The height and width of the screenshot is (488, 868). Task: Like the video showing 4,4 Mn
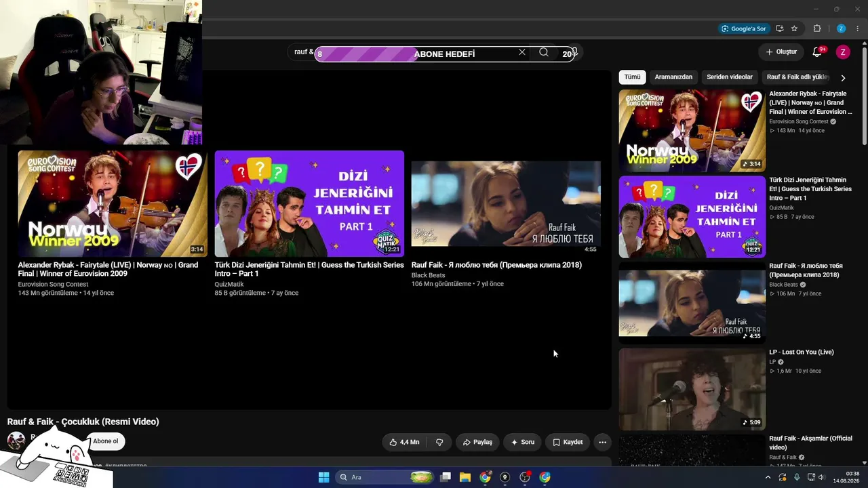tap(404, 442)
